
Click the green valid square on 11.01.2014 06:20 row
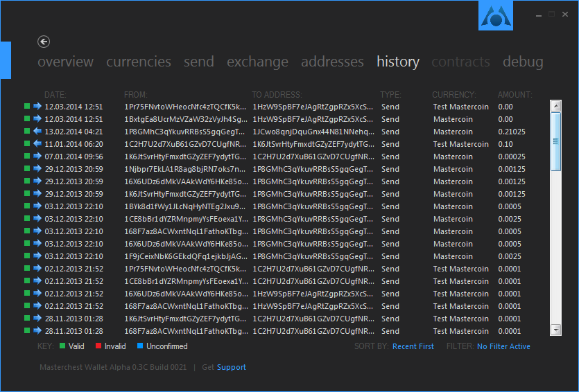[27, 143]
